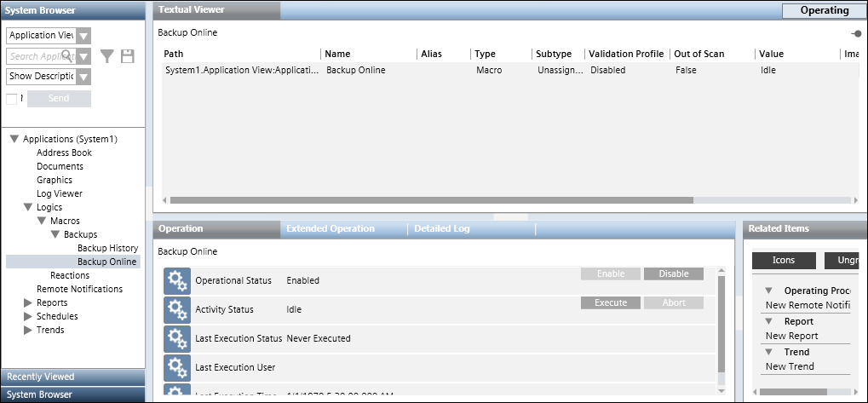Image resolution: width=868 pixels, height=403 pixels.
Task: Open the Application View dropdown
Action: point(83,36)
